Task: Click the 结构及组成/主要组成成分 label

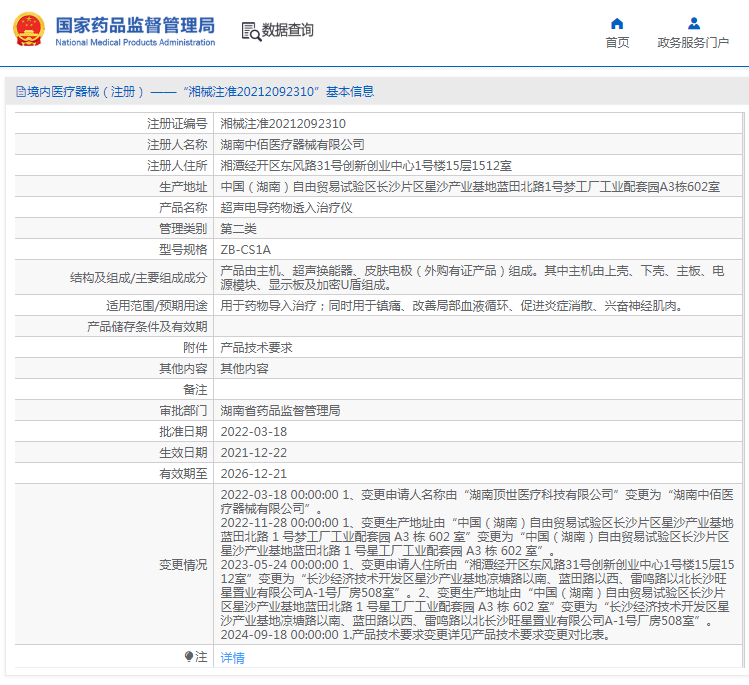Action: pos(139,278)
